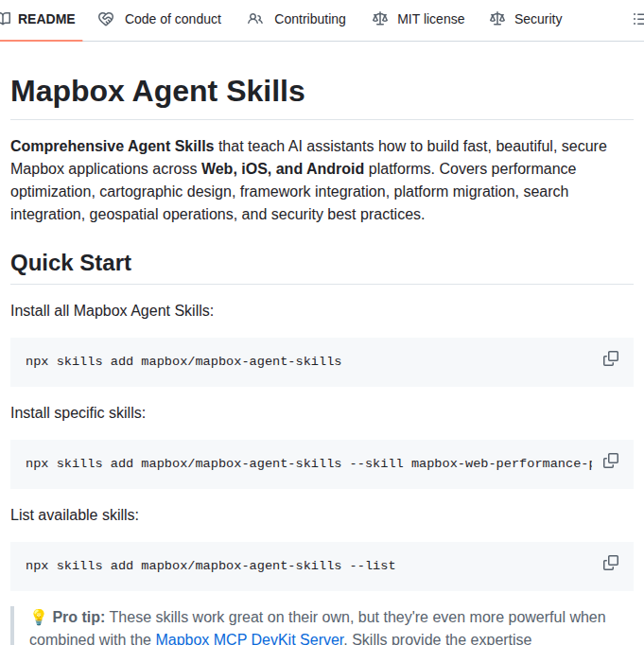The width and height of the screenshot is (644, 645).
Task: Open the outline list icon
Action: (x=638, y=19)
